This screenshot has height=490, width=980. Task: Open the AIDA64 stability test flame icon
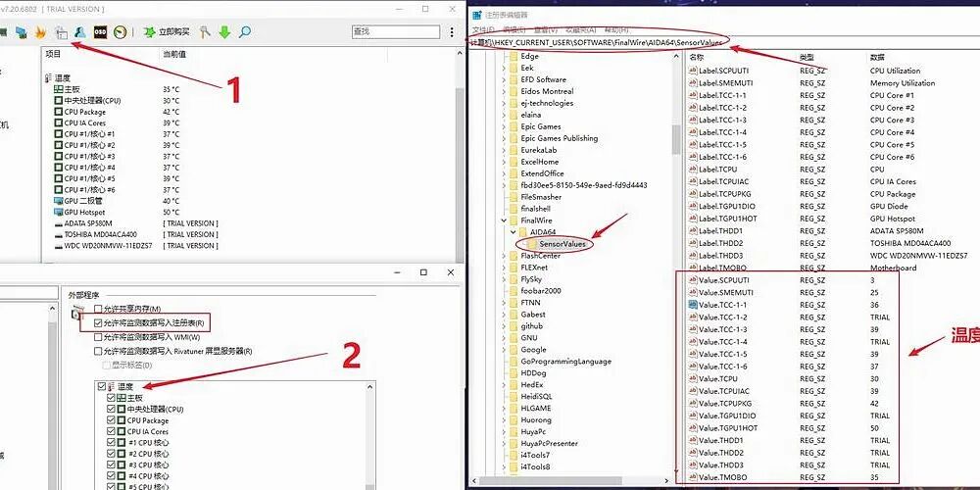pos(40,32)
